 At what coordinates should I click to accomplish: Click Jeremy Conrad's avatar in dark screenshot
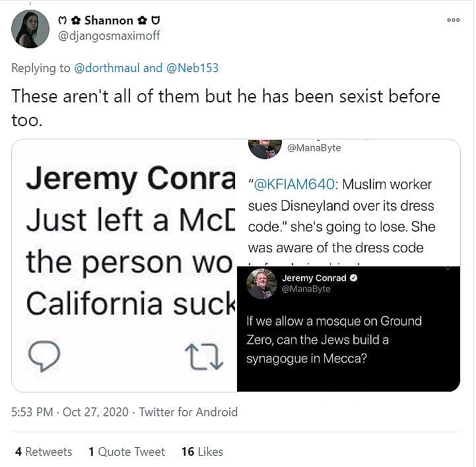tap(261, 283)
